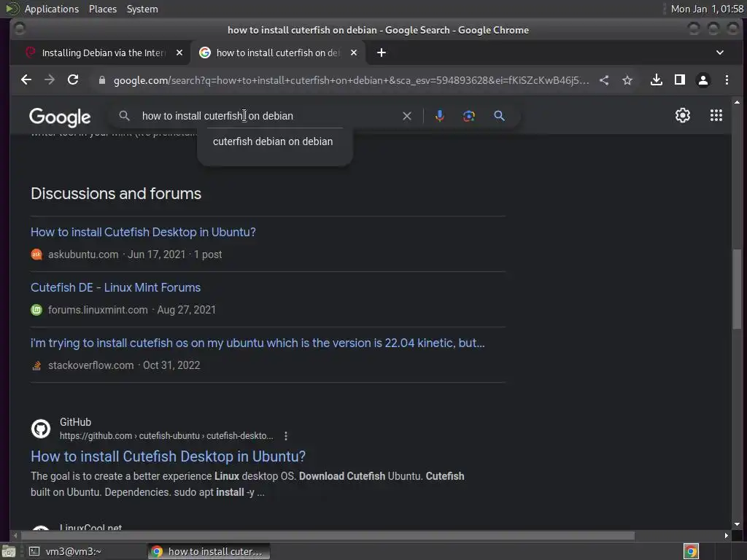
Task: Open the Places menu
Action: pyautogui.click(x=103, y=9)
